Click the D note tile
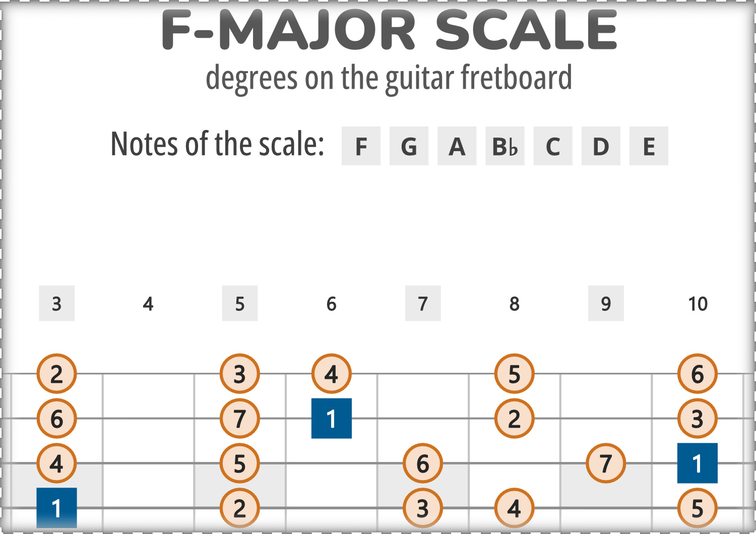The width and height of the screenshot is (756, 534). click(x=601, y=146)
